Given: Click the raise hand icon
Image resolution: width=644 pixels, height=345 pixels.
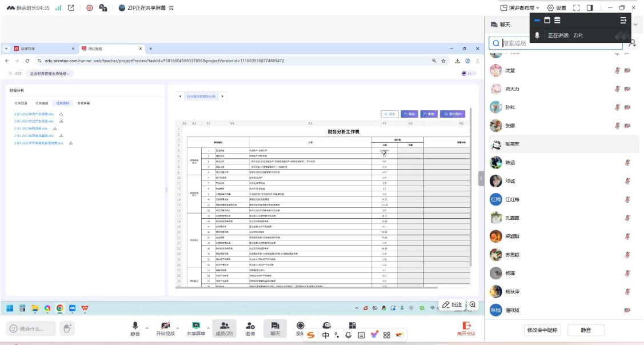Looking at the screenshot, I should [x=67, y=329].
